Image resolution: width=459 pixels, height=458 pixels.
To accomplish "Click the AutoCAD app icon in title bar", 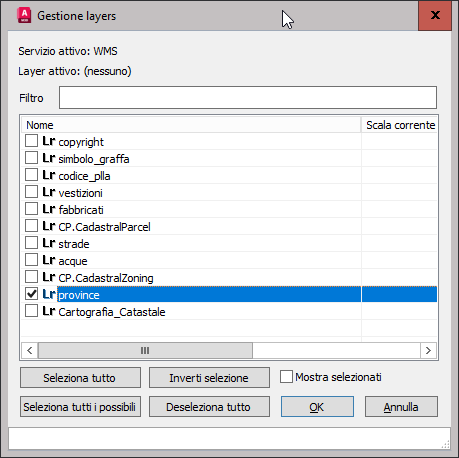I will click(x=24, y=16).
